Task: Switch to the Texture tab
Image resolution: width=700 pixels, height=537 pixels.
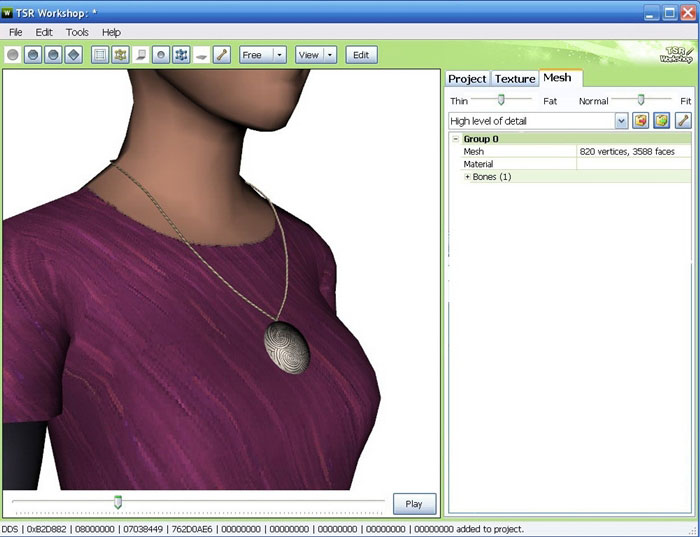Action: 515,78
